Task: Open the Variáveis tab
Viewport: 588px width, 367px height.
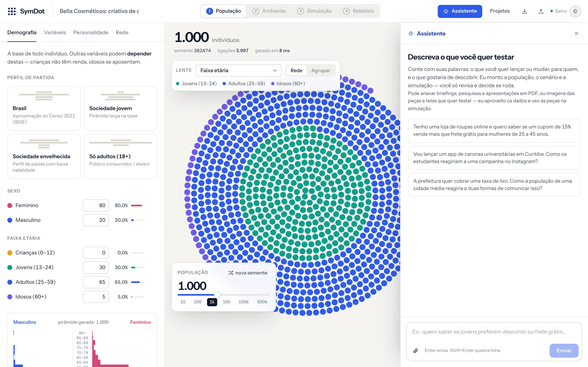Action: click(55, 33)
